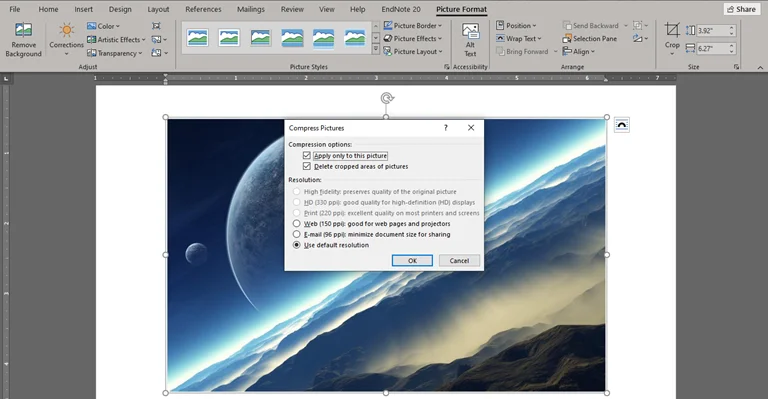Apply the first picture style thumbnail

(197, 38)
